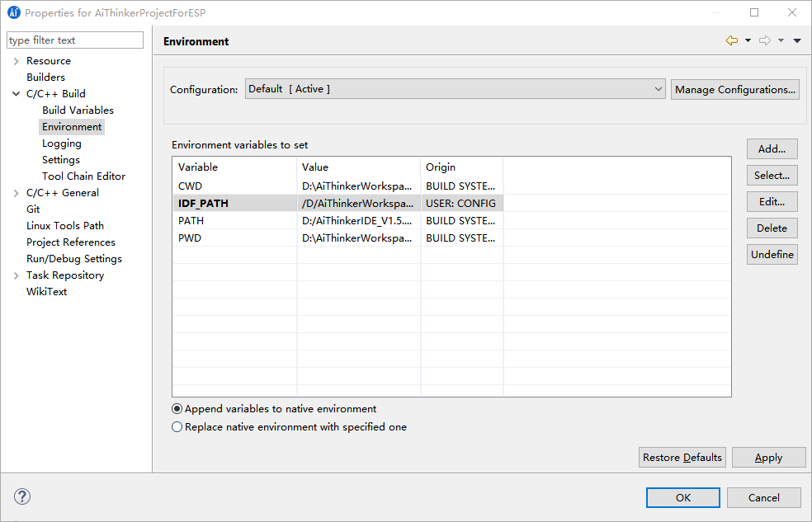Click the back navigation arrow icon
Image resolution: width=812 pixels, height=522 pixels.
coord(731,41)
